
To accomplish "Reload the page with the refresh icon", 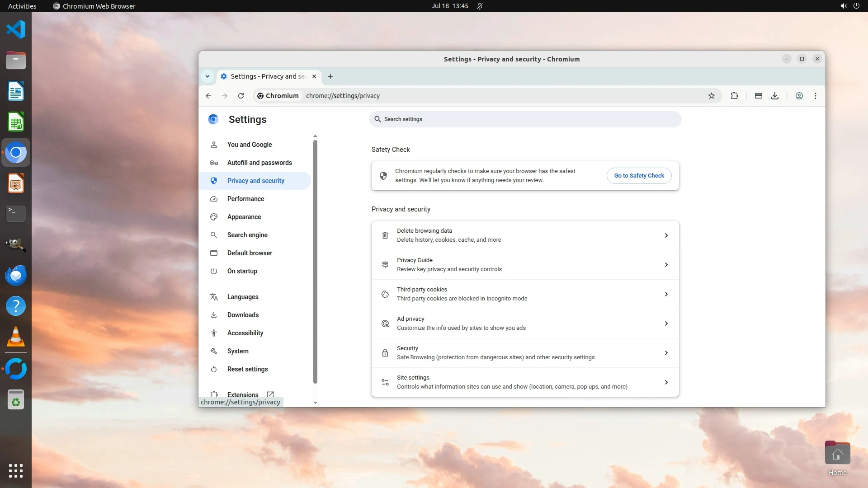I will 241,96.
